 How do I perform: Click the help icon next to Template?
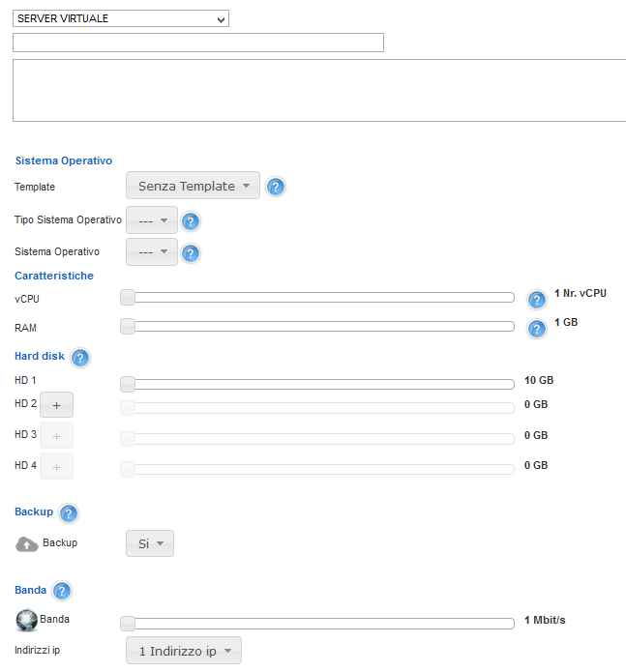276,187
